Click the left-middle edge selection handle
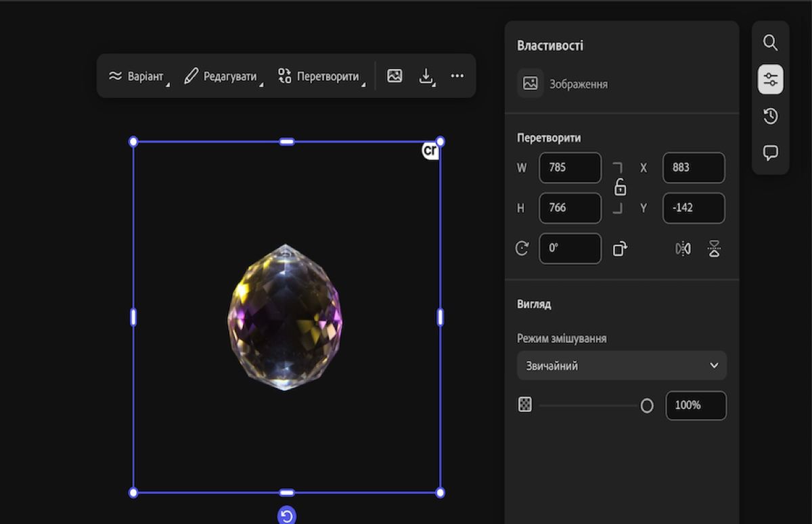This screenshot has height=524, width=812. tap(133, 317)
